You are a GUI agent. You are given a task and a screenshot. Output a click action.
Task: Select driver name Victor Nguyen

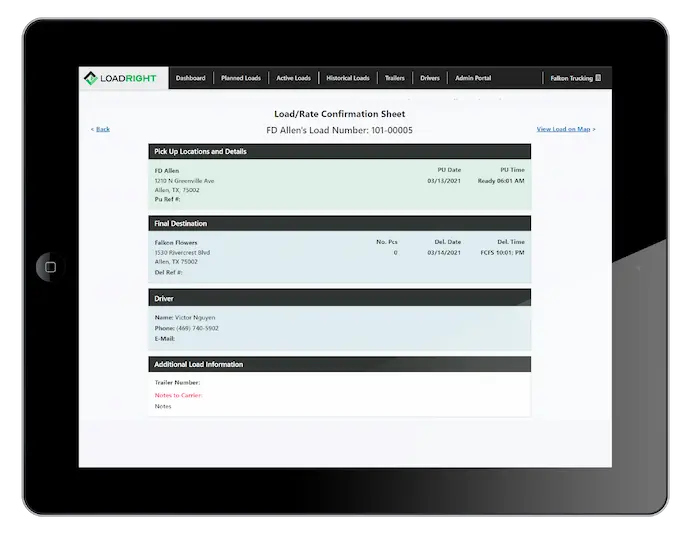coord(195,318)
